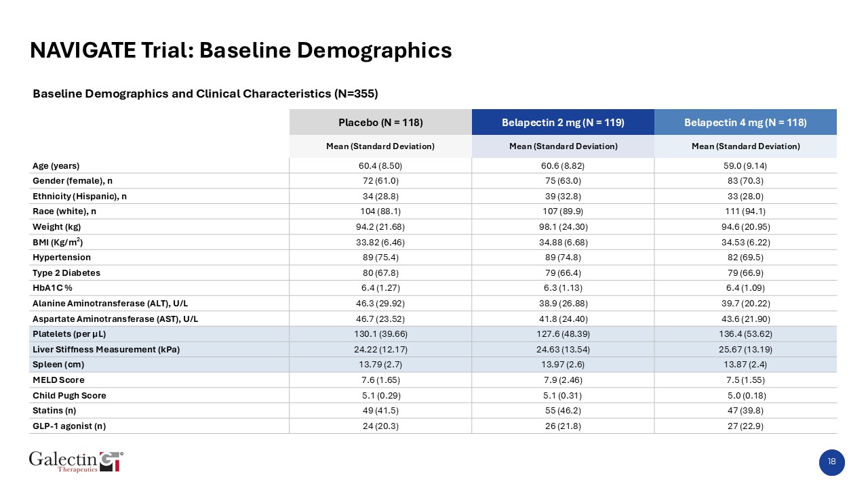868x488 pixels.
Task: Select the GLP-1 agonist (n) row label
Action: click(69, 426)
